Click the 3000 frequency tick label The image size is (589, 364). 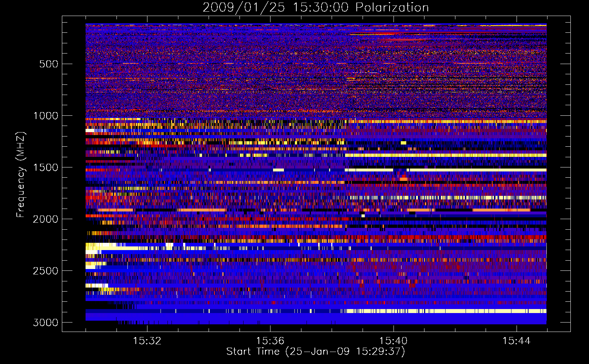pos(46,323)
